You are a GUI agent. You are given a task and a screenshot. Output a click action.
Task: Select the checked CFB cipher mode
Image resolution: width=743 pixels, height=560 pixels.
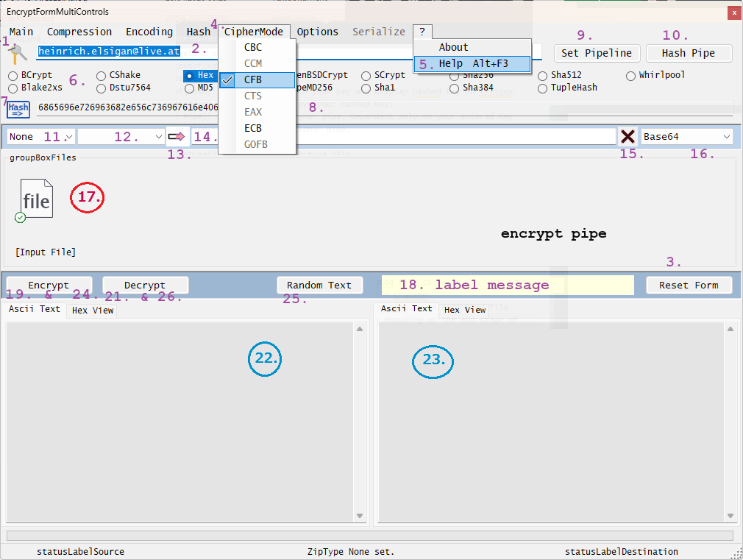coord(257,79)
